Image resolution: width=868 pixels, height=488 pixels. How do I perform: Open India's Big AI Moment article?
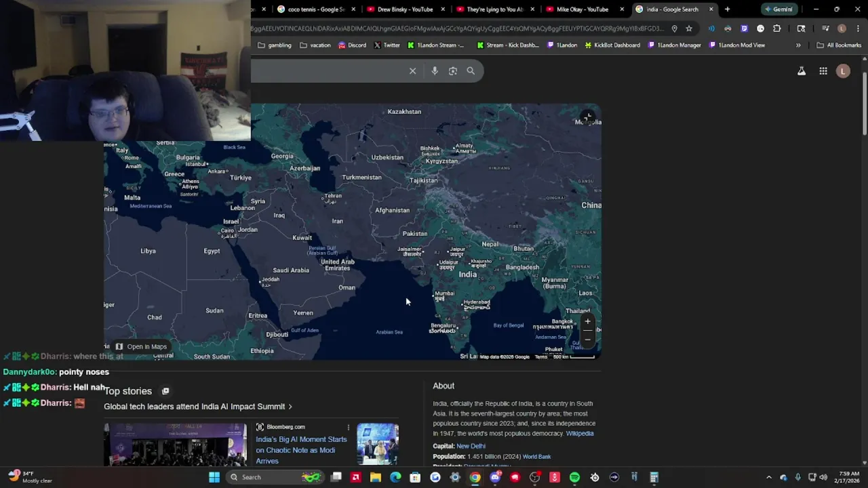301,450
